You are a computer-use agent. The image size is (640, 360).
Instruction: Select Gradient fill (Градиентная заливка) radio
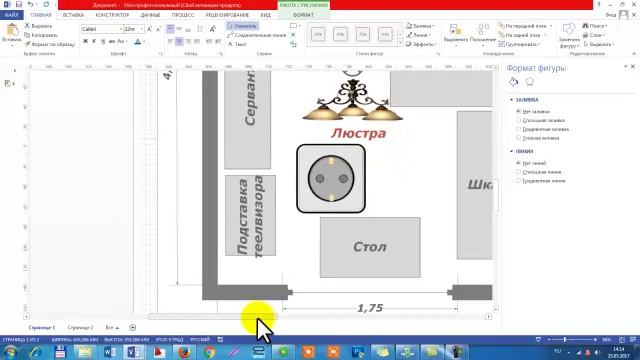click(x=518, y=129)
